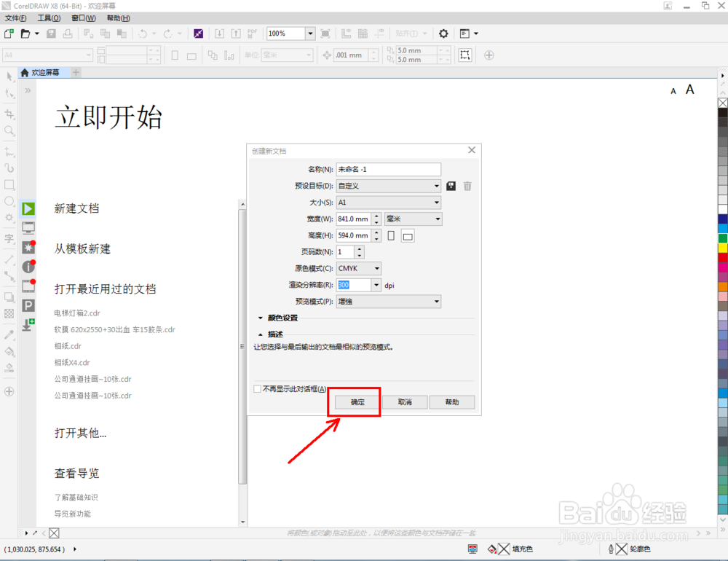Image resolution: width=728 pixels, height=561 pixels.
Task: Increase the height stepper value
Action: coord(376,232)
